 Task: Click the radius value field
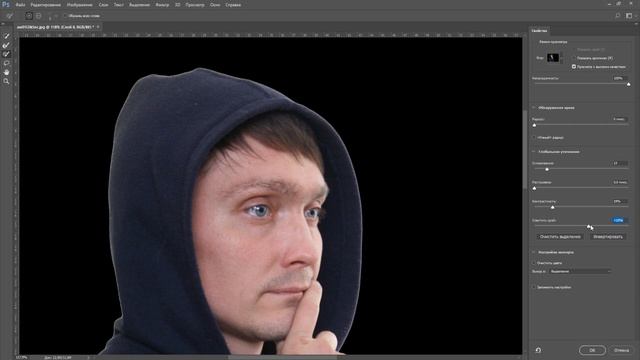click(620, 119)
